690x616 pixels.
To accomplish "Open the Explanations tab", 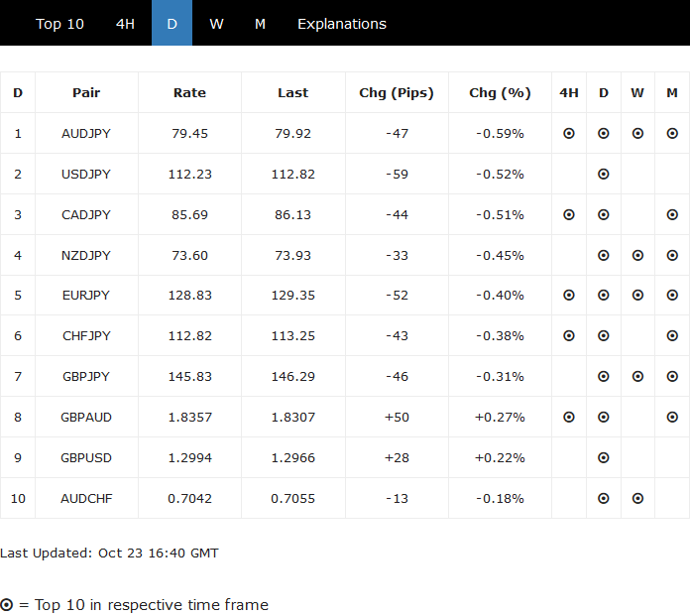I will click(342, 24).
